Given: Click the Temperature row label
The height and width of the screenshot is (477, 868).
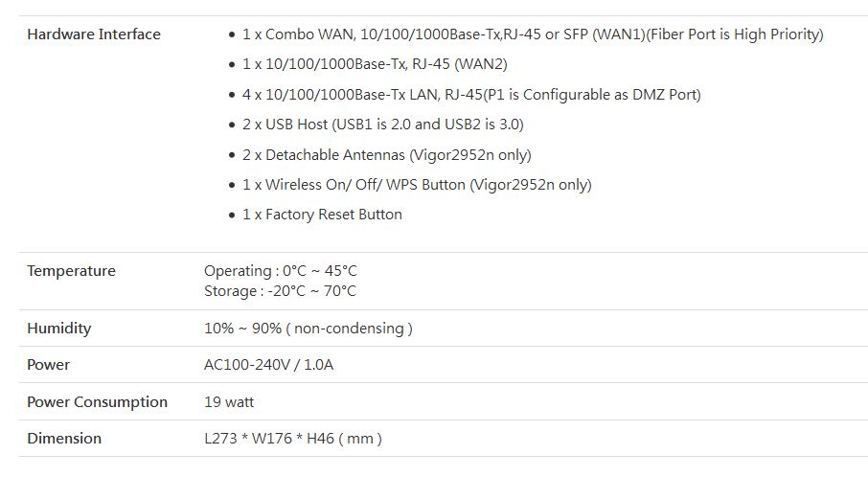Looking at the screenshot, I should click(71, 271).
